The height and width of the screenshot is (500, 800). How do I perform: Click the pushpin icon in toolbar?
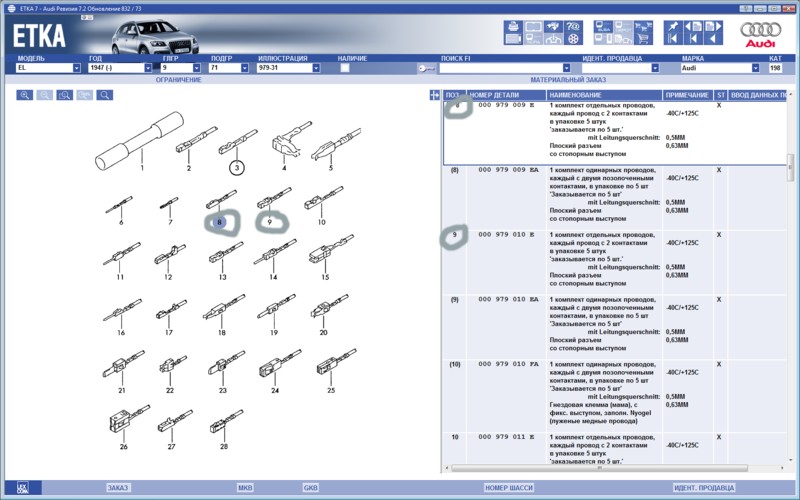(x=670, y=28)
